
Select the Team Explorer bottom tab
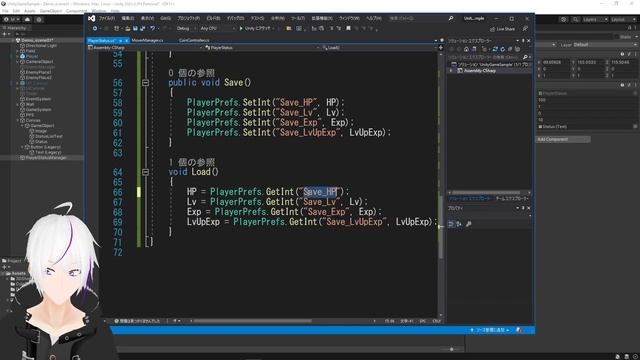tap(511, 198)
